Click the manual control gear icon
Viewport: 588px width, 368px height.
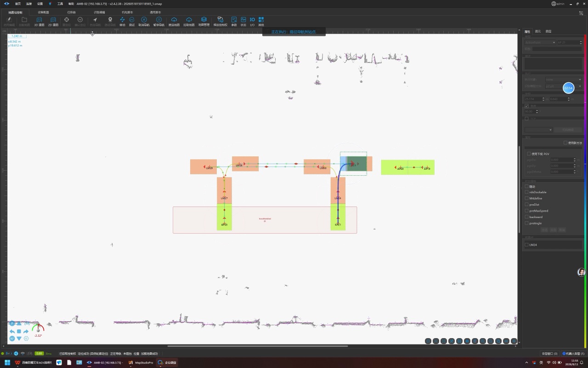[26, 339]
